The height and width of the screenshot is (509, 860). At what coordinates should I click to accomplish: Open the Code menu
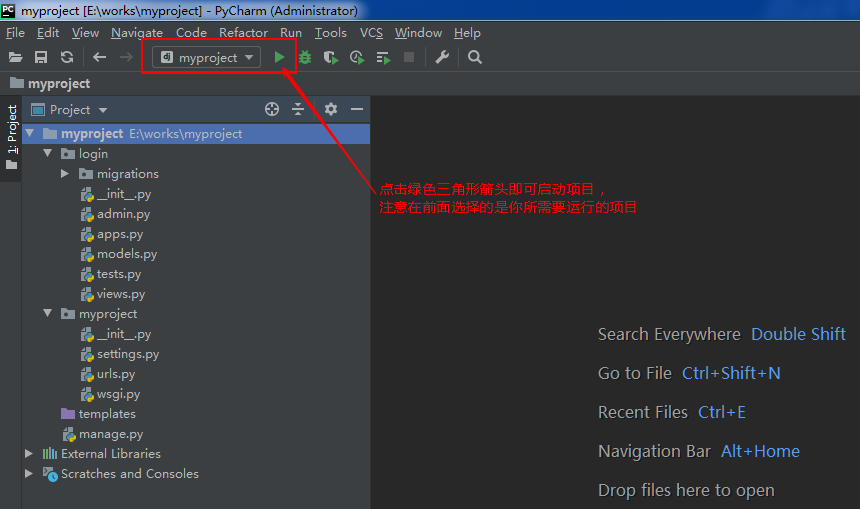[191, 33]
